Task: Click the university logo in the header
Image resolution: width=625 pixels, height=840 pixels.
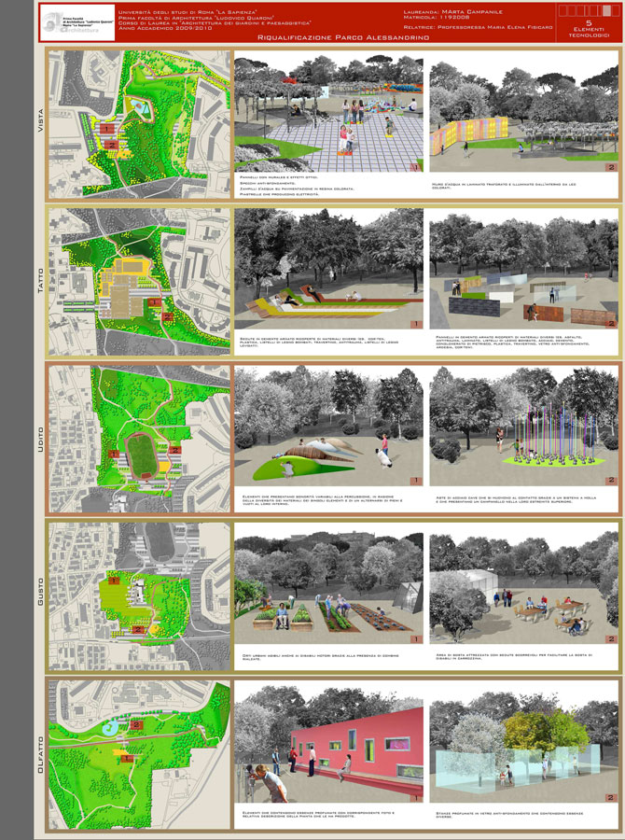Action: pos(77,21)
